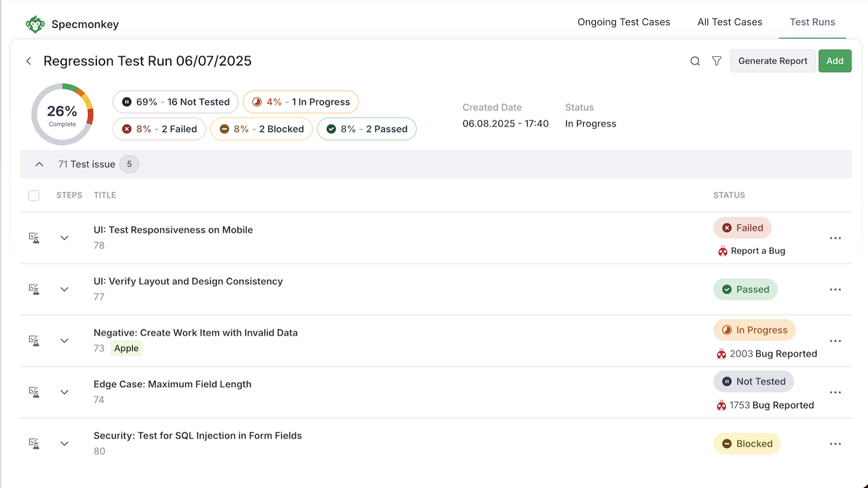Screen dimensions: 868x488
Task: Expand steps for Edge Case Maximum Field Length
Action: [64, 392]
